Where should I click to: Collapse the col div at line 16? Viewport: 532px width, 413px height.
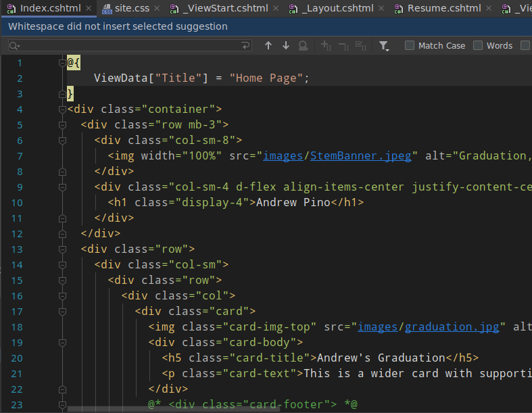[x=62, y=296]
